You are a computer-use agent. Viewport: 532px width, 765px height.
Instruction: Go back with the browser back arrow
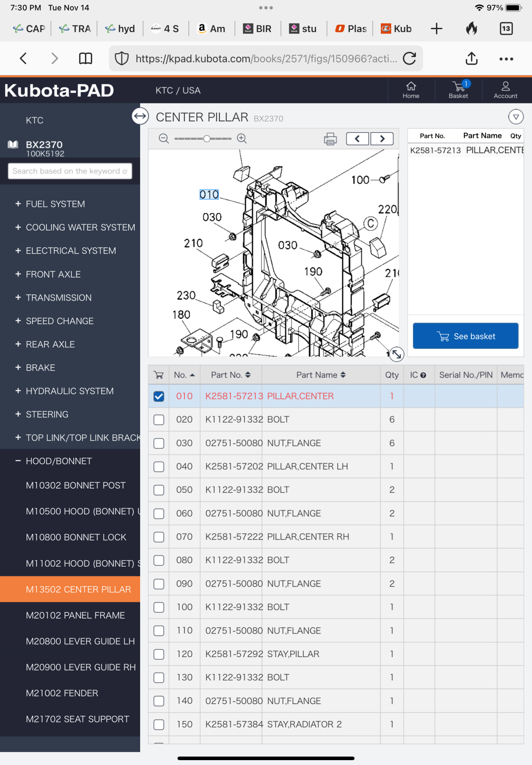[23, 58]
